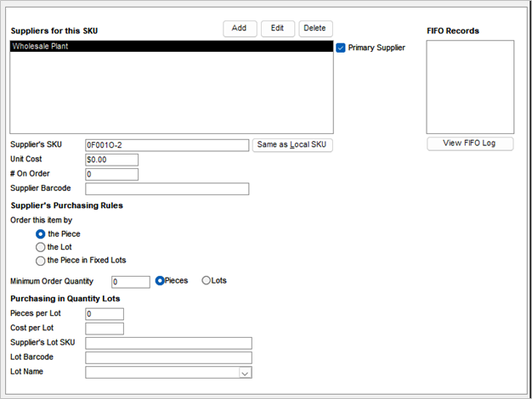Choose order by the Lot option

(40, 247)
